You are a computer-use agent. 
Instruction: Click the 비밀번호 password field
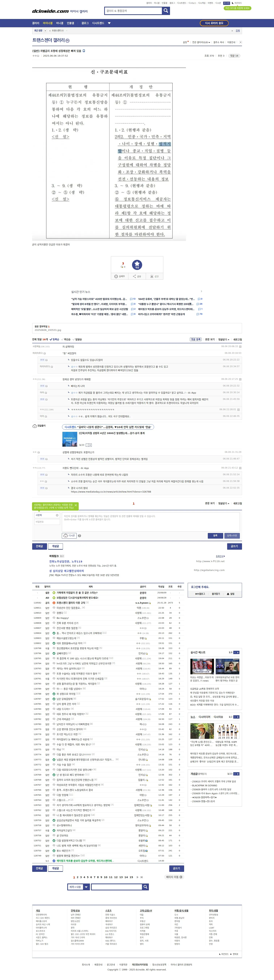point(47,522)
